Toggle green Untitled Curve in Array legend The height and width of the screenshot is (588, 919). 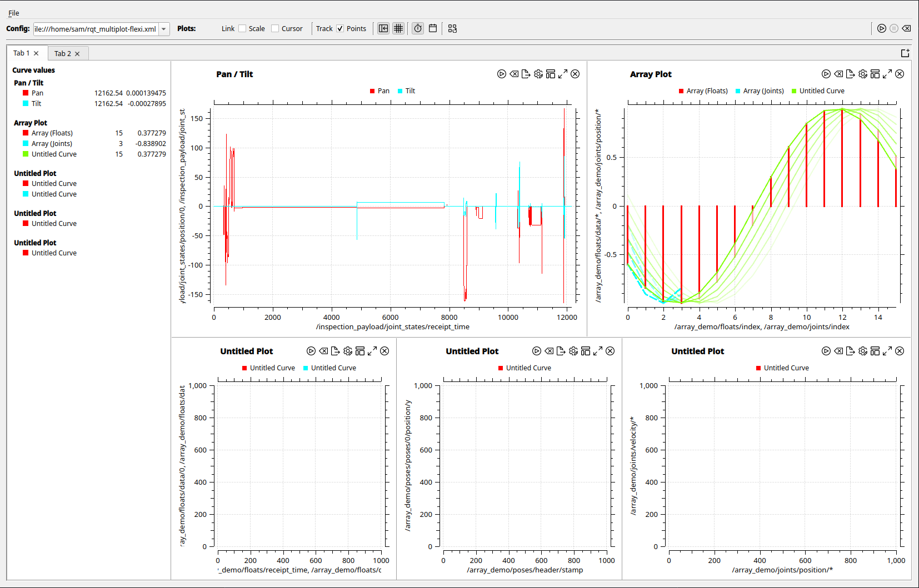pyautogui.click(x=818, y=91)
